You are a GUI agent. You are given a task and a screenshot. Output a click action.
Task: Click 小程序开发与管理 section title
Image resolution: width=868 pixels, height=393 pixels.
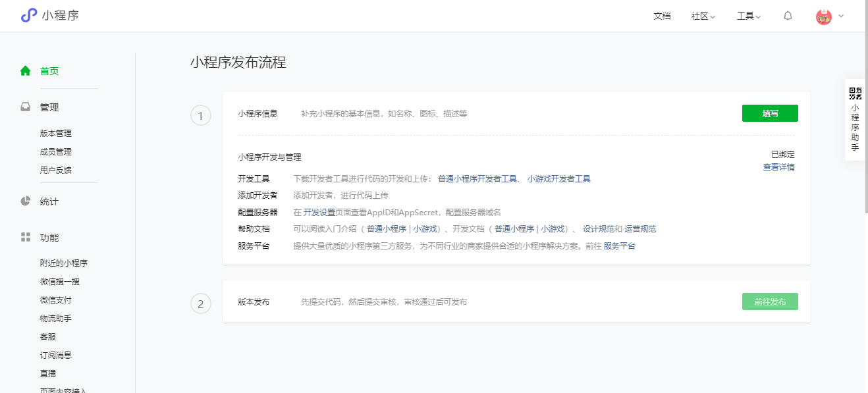(270, 157)
